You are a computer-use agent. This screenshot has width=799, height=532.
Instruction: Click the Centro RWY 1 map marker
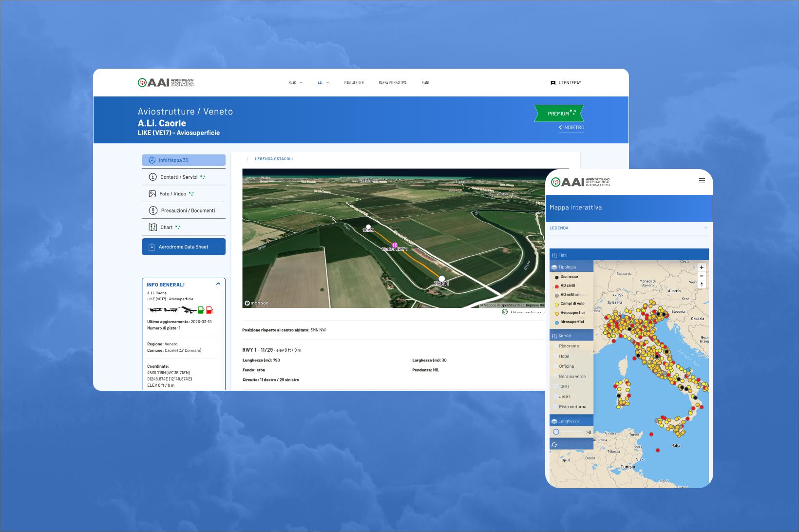click(395, 245)
